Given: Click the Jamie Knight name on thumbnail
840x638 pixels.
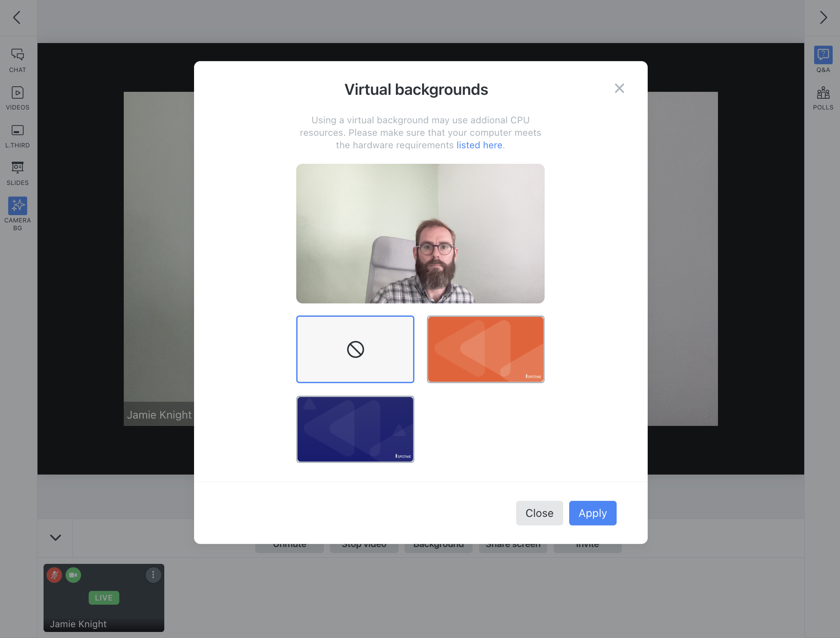Looking at the screenshot, I should click(x=78, y=624).
